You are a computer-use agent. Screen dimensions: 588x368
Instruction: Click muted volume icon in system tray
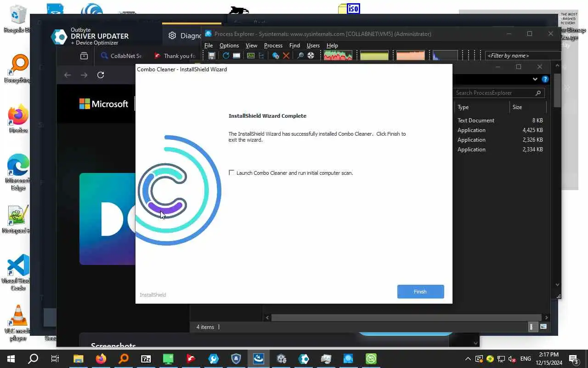(512, 359)
